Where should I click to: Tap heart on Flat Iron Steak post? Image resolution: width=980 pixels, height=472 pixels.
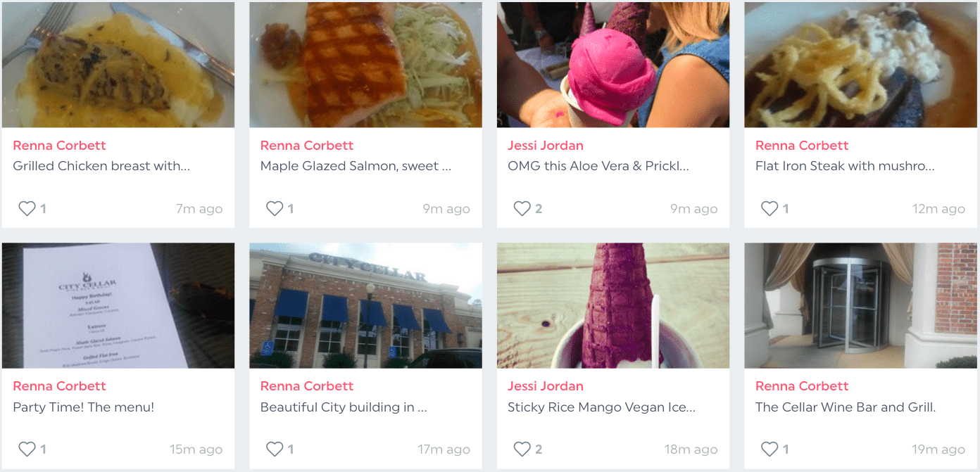[769, 209]
